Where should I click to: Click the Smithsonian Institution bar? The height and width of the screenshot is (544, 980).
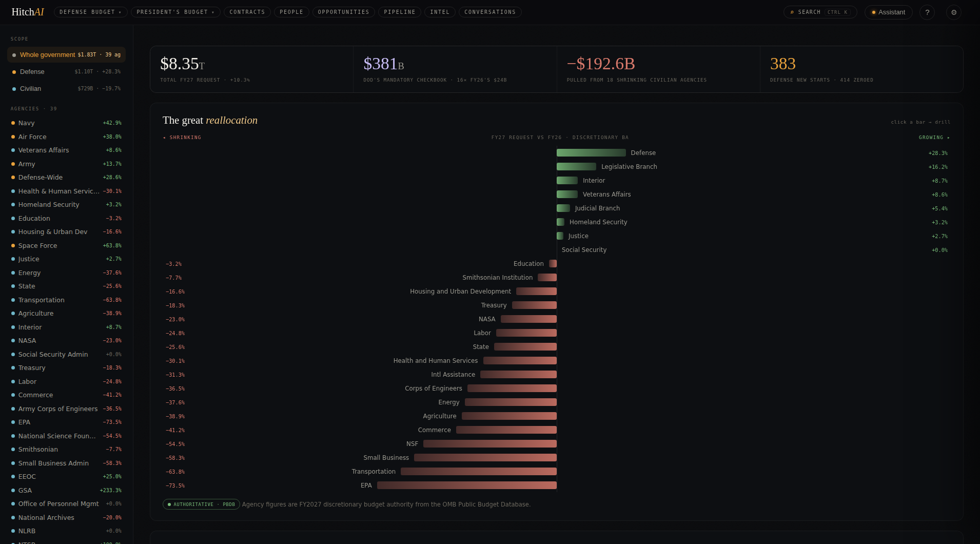click(547, 278)
